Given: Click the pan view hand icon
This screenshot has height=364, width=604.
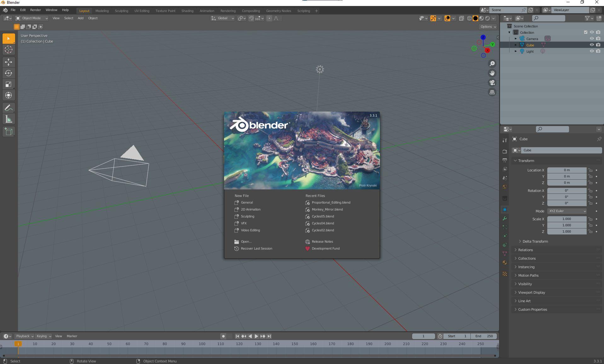Looking at the screenshot, I should tap(492, 73).
